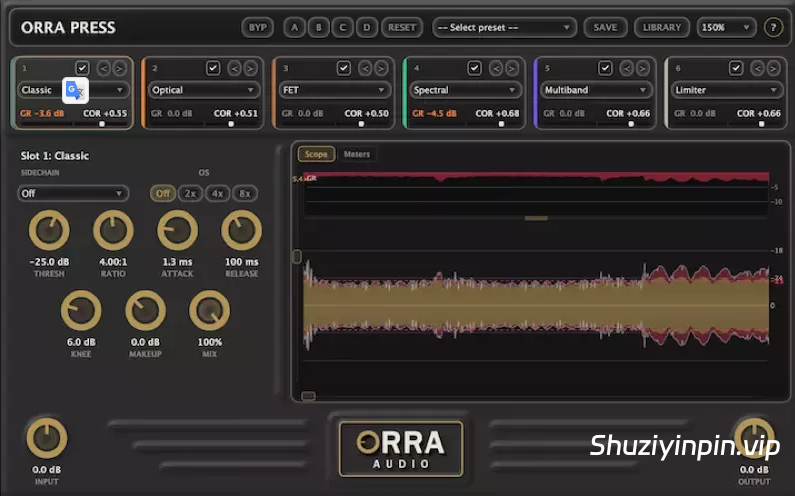Click the RATIO knob
Image resolution: width=795 pixels, height=496 pixels.
point(113,230)
